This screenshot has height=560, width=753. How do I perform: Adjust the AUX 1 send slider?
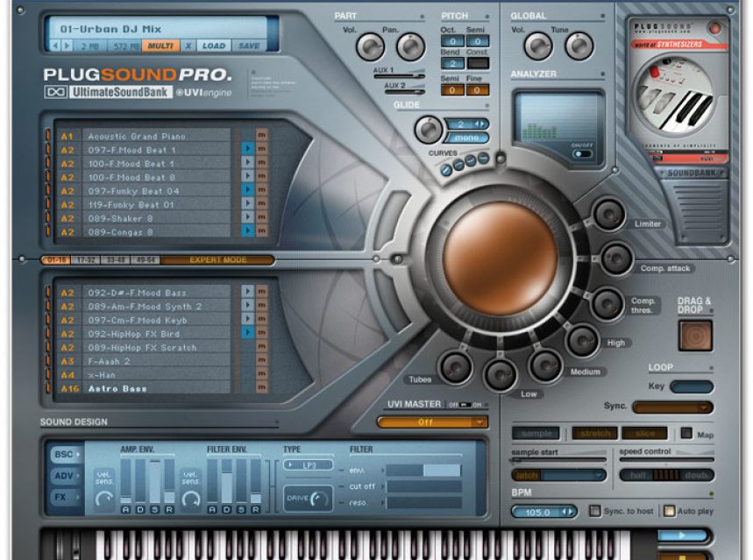(400, 76)
